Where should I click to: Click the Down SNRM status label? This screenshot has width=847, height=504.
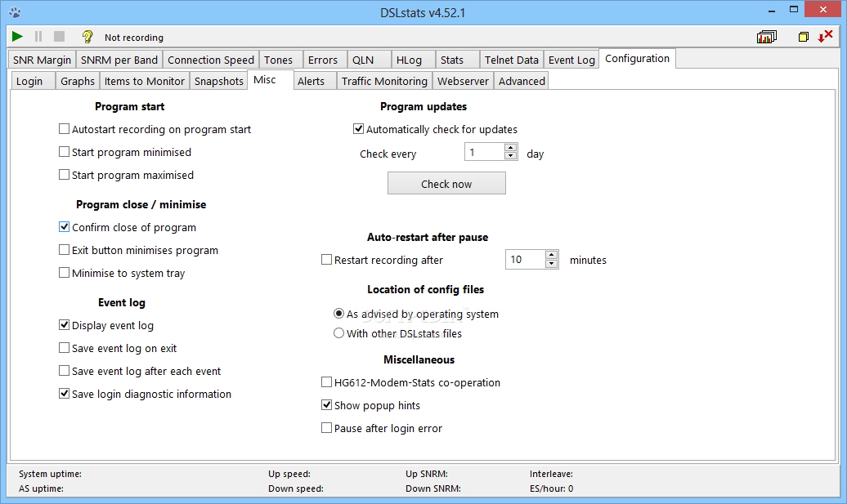[433, 488]
